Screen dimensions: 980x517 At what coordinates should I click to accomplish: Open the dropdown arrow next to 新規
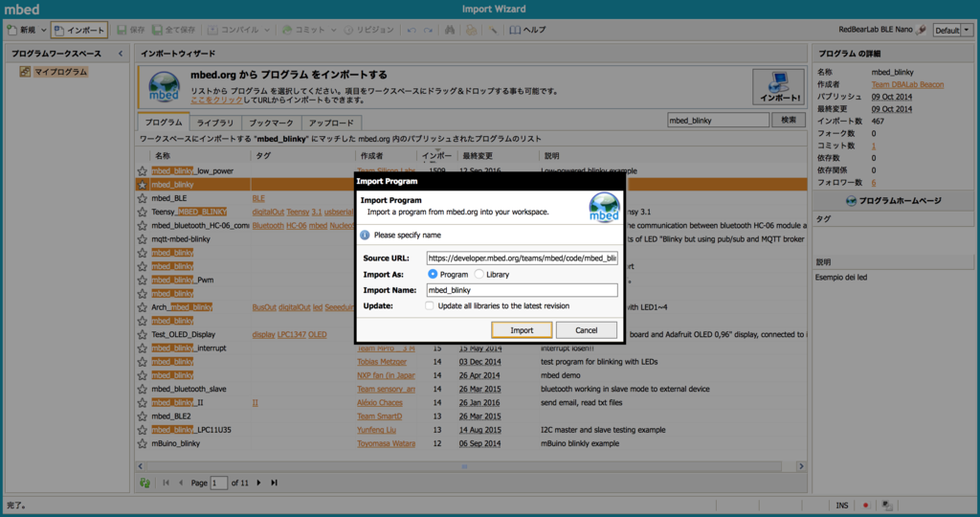coord(43,30)
